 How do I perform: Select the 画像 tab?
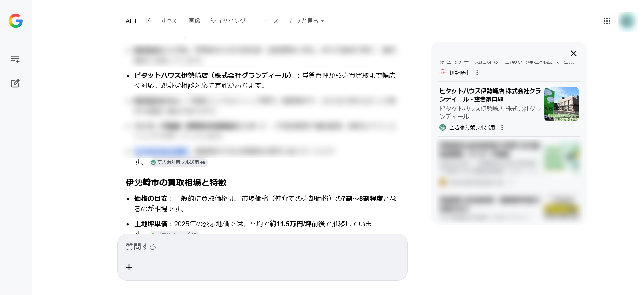coord(194,21)
